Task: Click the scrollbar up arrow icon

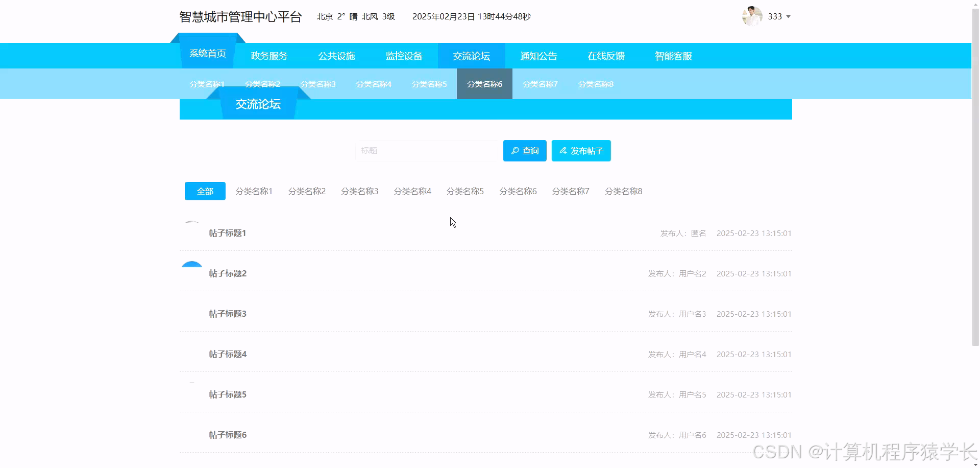Action: pos(975,4)
